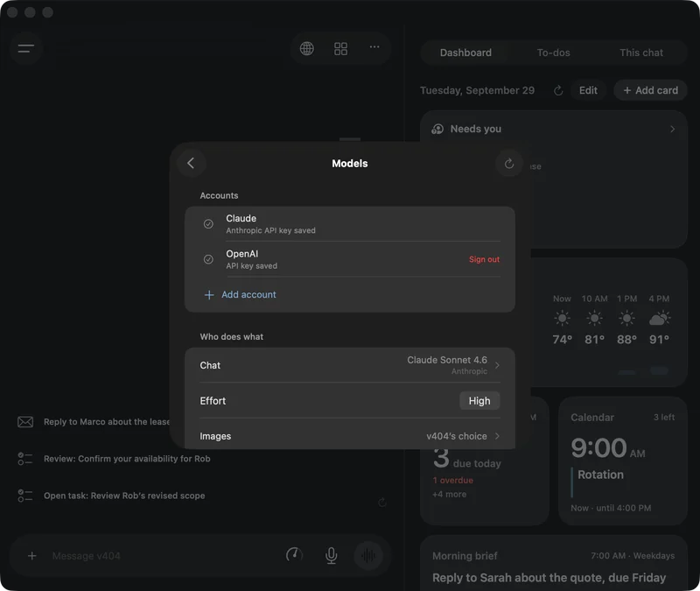Click checklist icon beside Review: Confirm availability
The width and height of the screenshot is (700, 591).
[x=25, y=459]
